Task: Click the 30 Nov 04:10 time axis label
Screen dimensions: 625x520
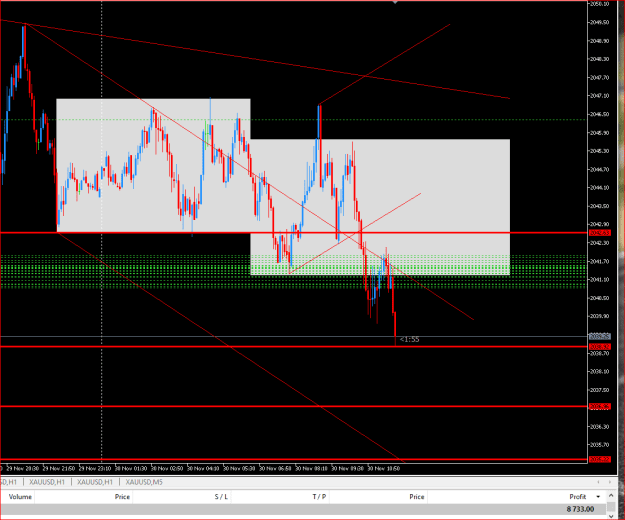Action: 203,469
